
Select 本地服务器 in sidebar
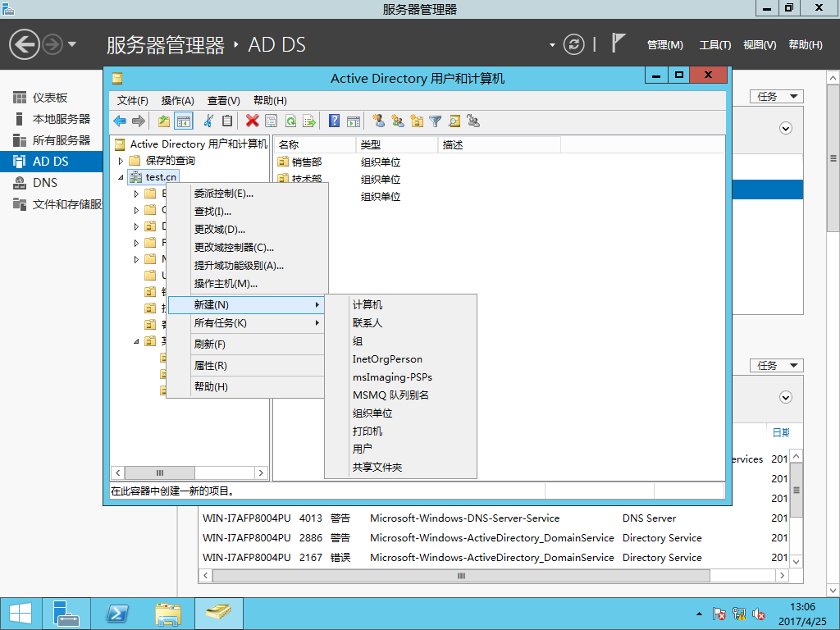(52, 119)
